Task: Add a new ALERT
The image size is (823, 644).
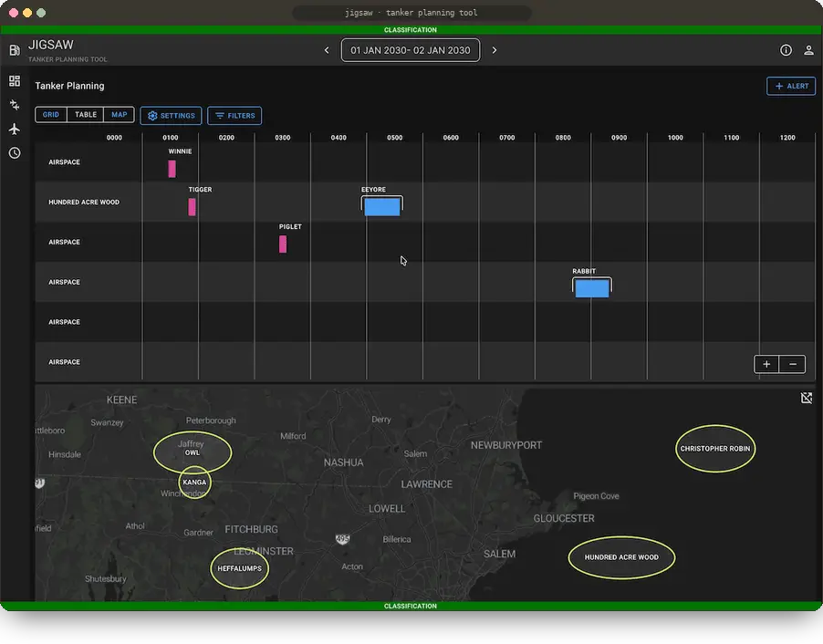Action: tap(791, 86)
